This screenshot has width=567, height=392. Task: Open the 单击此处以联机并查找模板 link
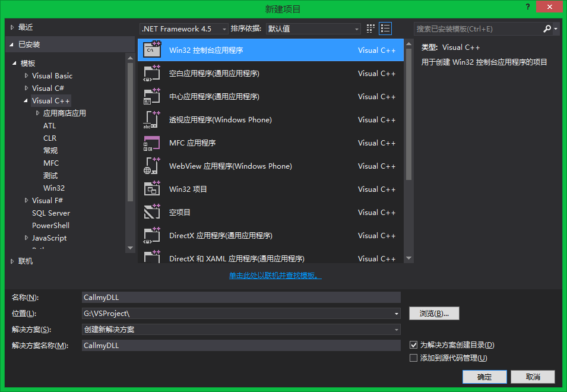[275, 276]
